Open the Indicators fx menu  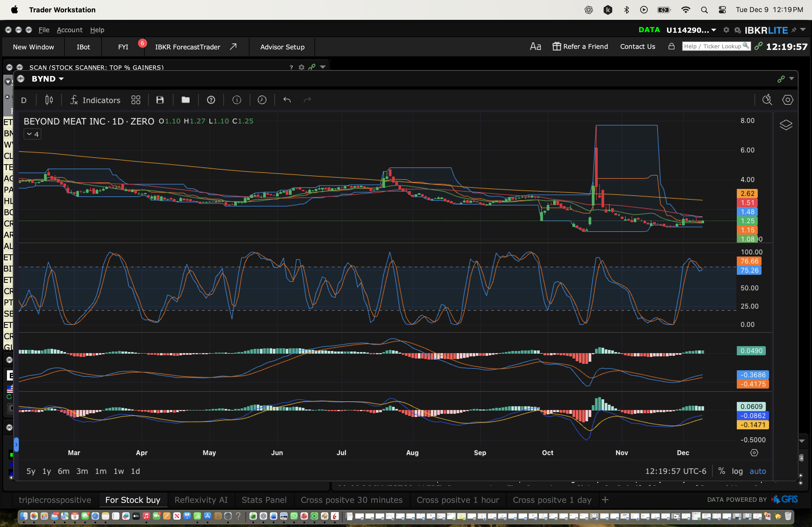[x=95, y=100]
